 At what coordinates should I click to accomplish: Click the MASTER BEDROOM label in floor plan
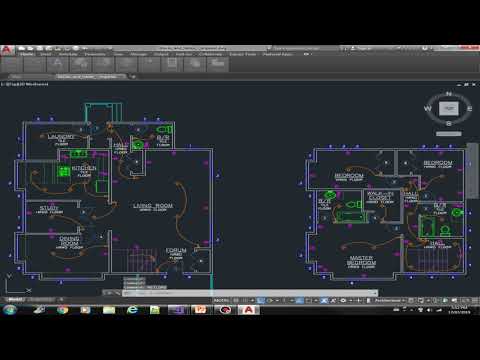361,260
